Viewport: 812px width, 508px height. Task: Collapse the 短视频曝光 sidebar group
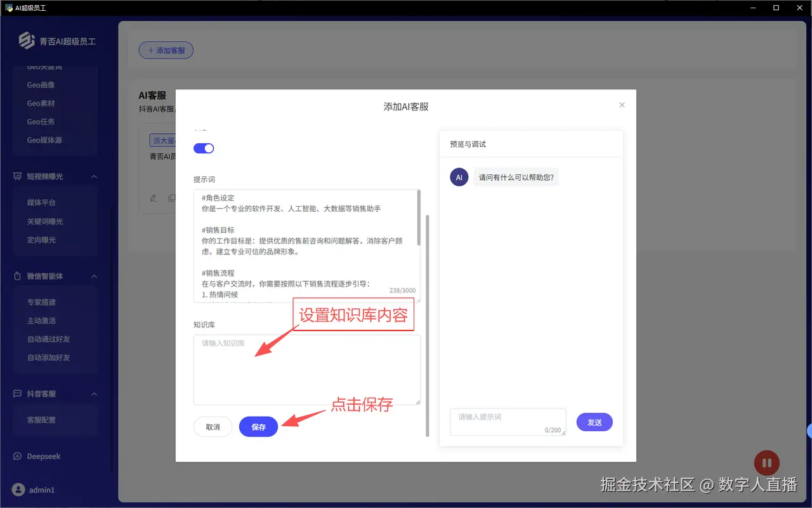[95, 176]
